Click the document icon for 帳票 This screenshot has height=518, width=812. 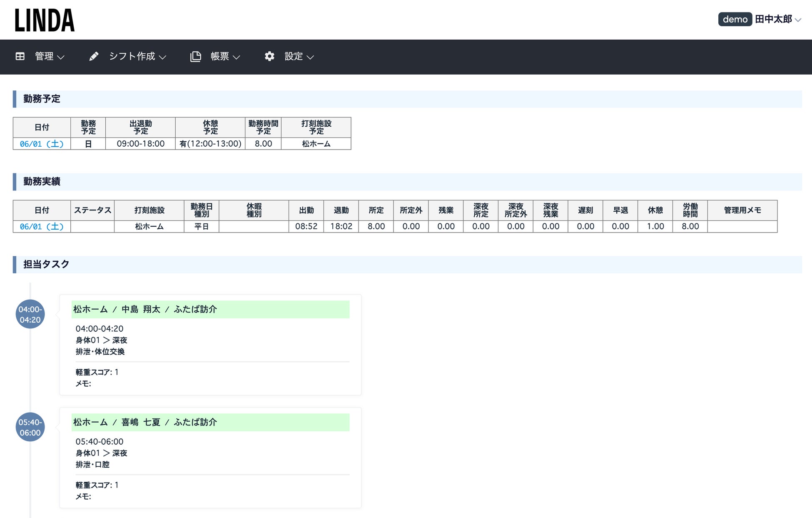click(195, 56)
